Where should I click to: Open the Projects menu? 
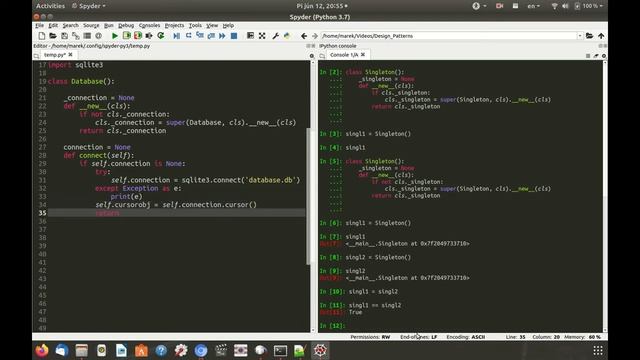coord(174,25)
